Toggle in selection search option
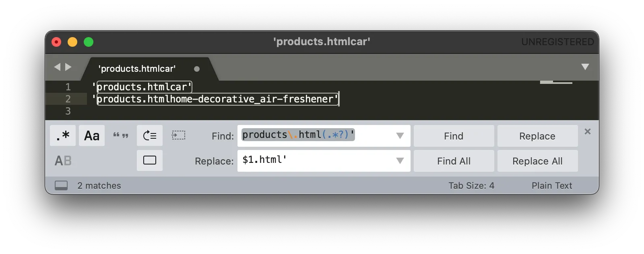Screen dimensions: 644x254 [x=178, y=136]
